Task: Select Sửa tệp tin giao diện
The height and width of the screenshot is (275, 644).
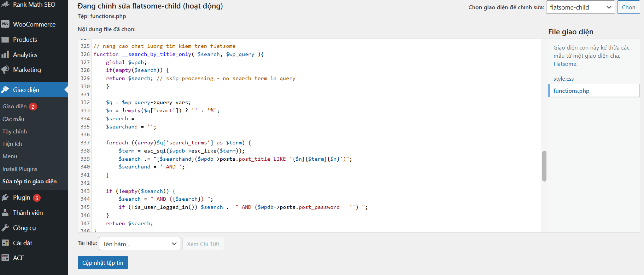Action: point(29,181)
